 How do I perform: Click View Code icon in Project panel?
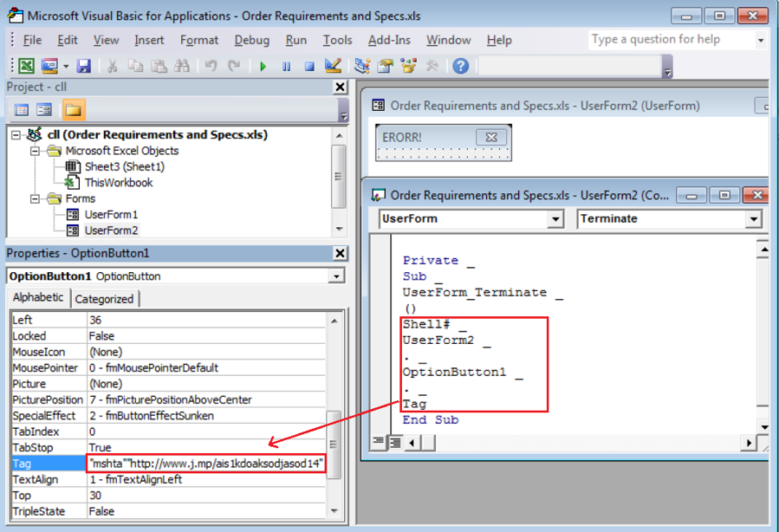(x=22, y=110)
